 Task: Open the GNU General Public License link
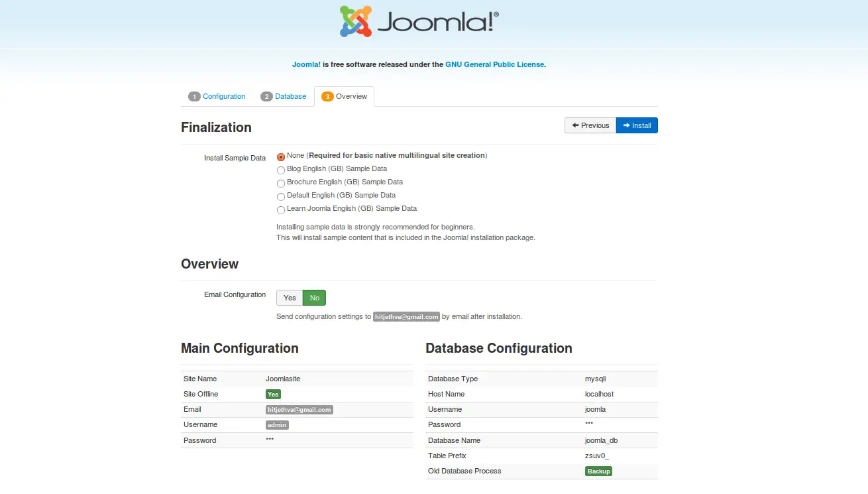click(494, 65)
